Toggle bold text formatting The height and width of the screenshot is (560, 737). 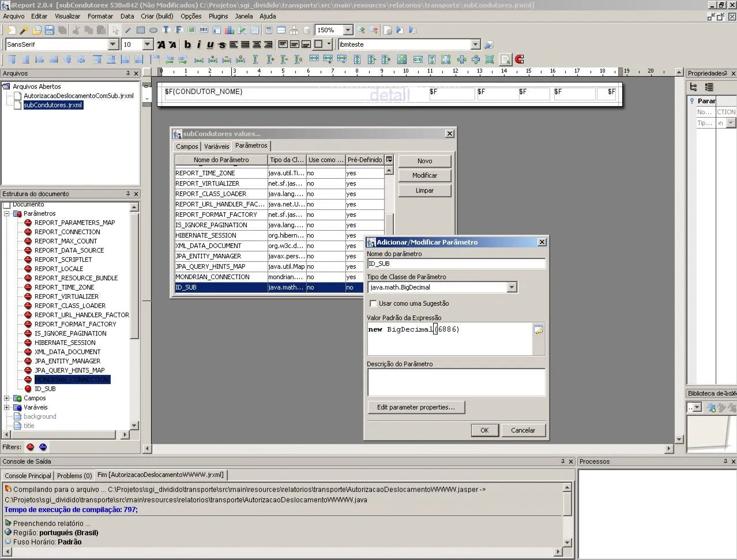tap(187, 44)
